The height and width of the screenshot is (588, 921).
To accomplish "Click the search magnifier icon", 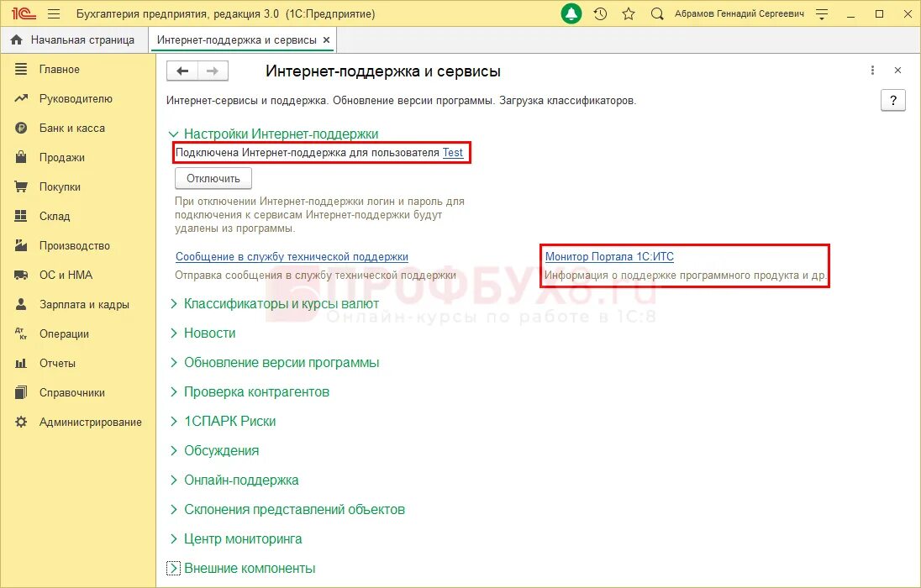I will 657,13.
